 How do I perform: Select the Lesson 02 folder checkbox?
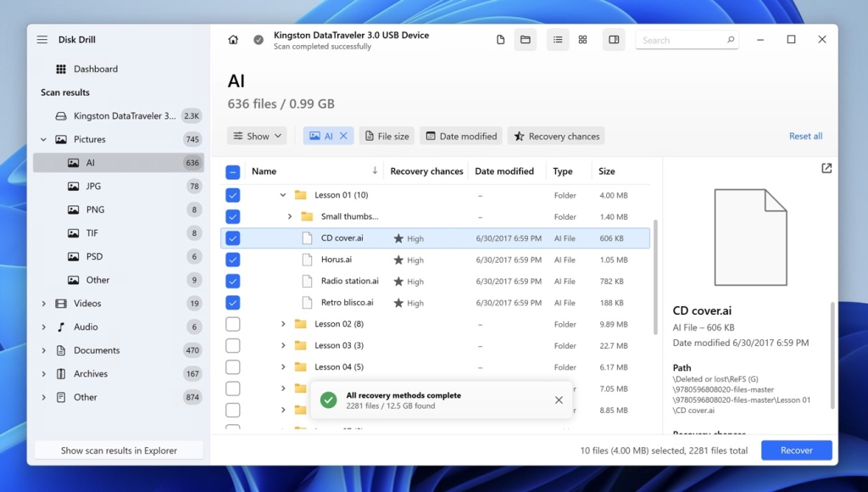click(232, 324)
